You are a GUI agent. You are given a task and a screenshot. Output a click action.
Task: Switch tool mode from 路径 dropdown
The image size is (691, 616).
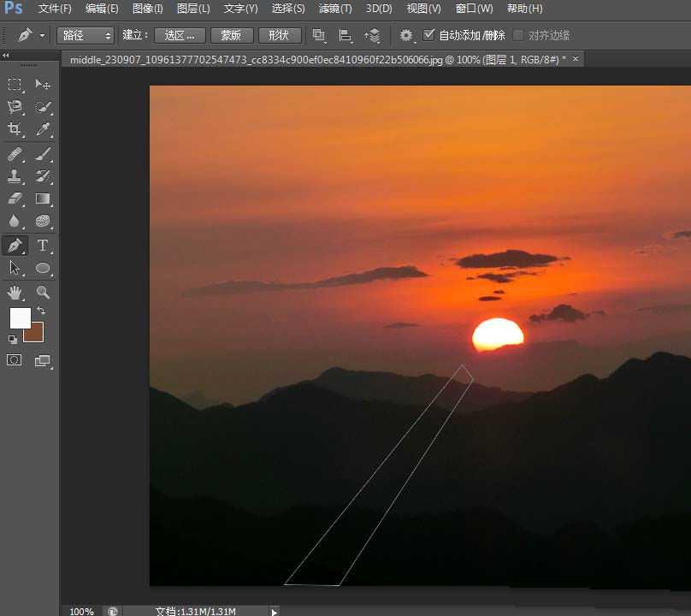pyautogui.click(x=84, y=35)
